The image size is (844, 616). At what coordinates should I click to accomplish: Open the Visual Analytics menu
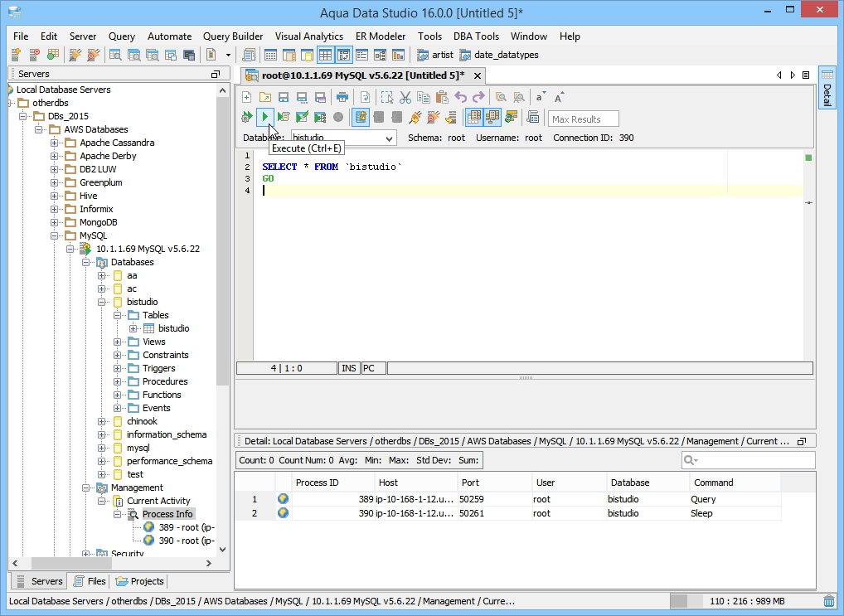pos(309,36)
